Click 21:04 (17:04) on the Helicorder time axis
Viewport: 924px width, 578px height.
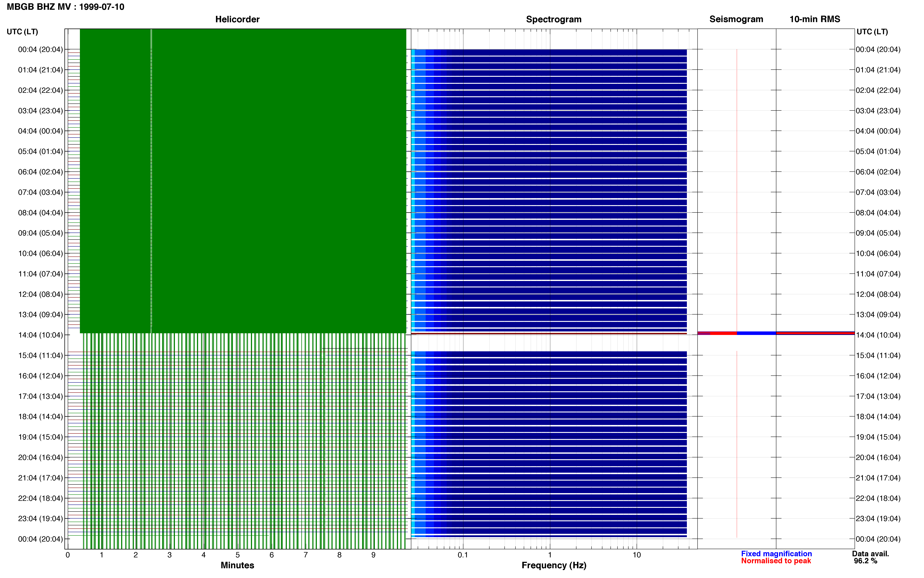click(41, 478)
